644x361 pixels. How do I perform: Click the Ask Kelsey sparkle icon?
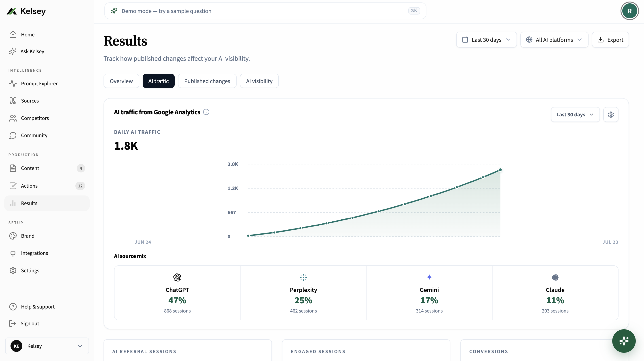point(13,51)
